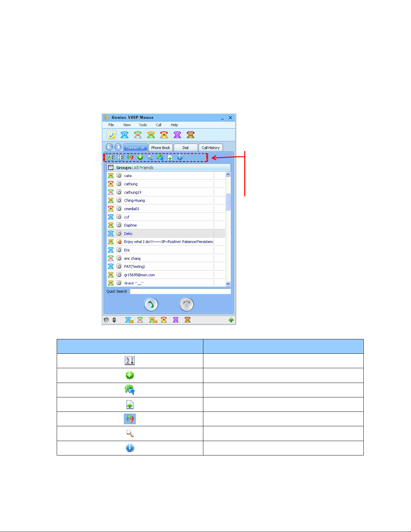Select the Skype phone icon in top toolbar
Screen dimensions: 411x532
pyautogui.click(x=124, y=135)
